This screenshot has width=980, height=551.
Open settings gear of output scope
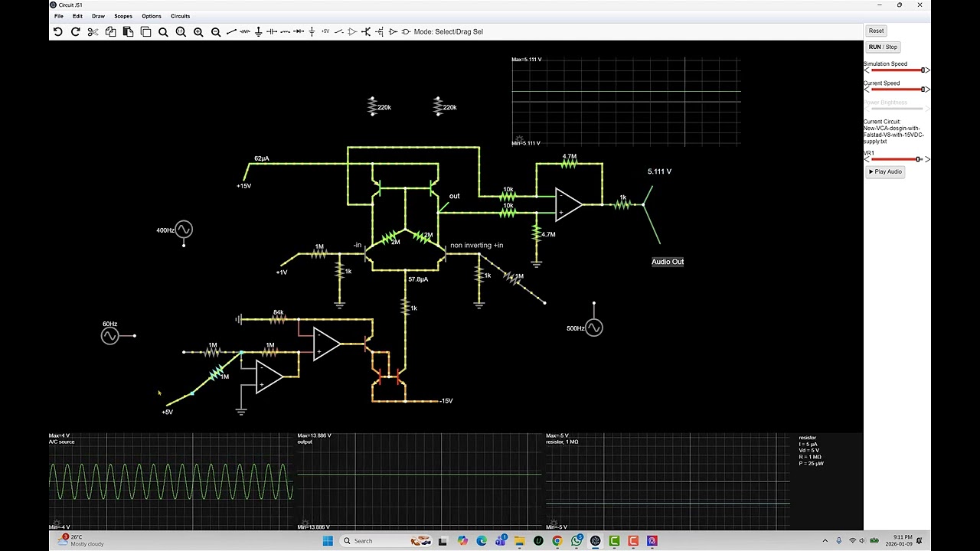click(305, 523)
